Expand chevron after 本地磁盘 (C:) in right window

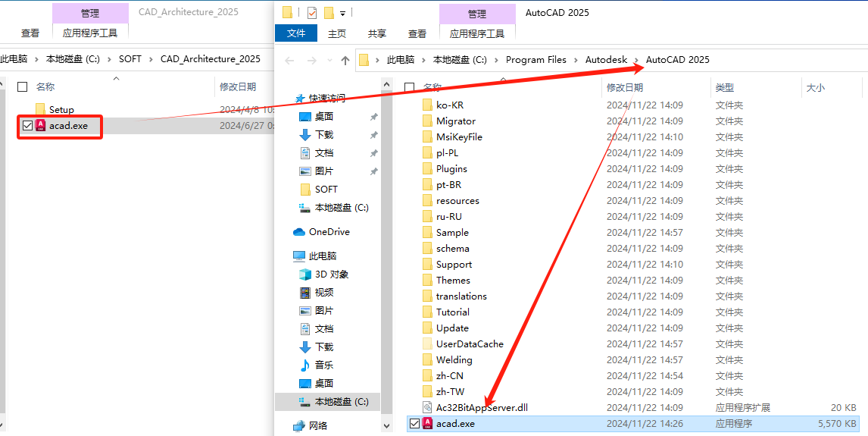click(497, 60)
